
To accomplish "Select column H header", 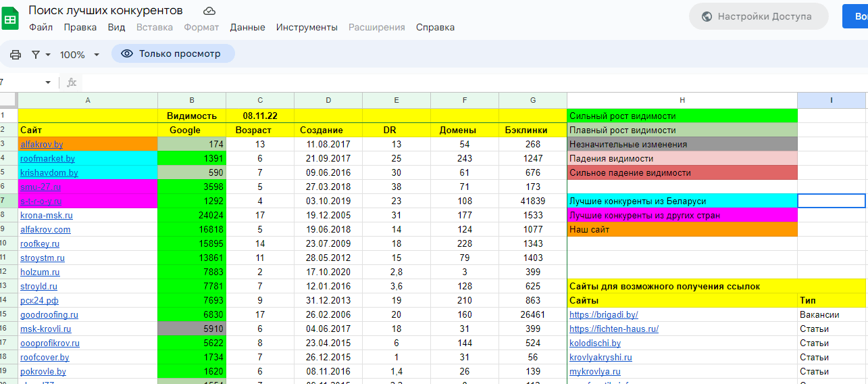I will tap(682, 100).
